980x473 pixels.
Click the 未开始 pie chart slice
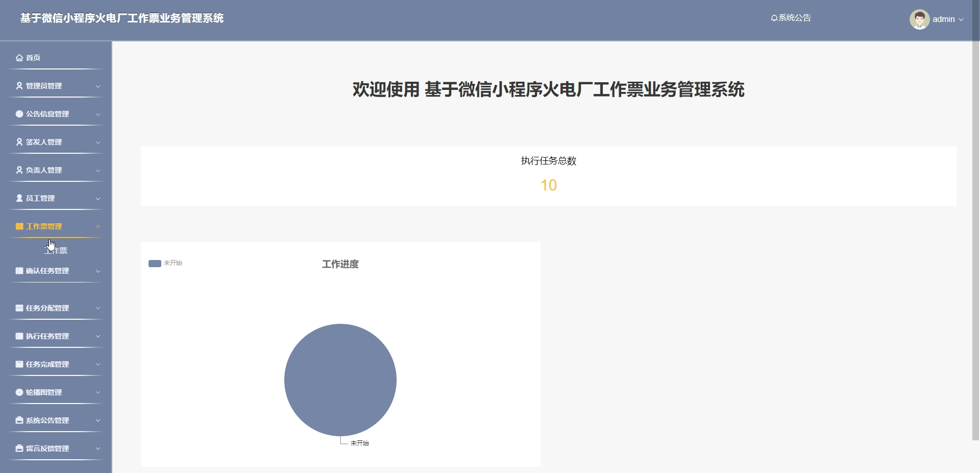[x=340, y=380]
